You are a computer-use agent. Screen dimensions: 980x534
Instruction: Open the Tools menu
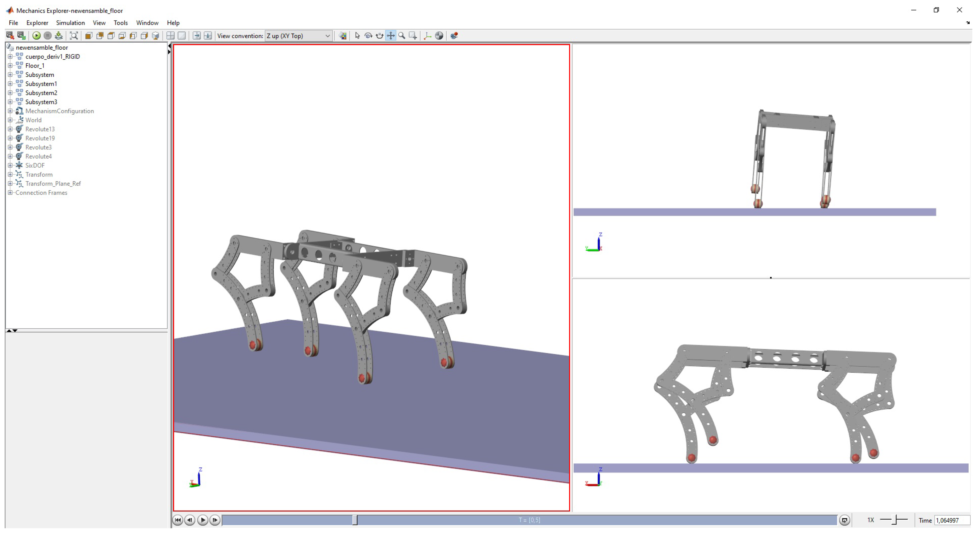pyautogui.click(x=121, y=23)
